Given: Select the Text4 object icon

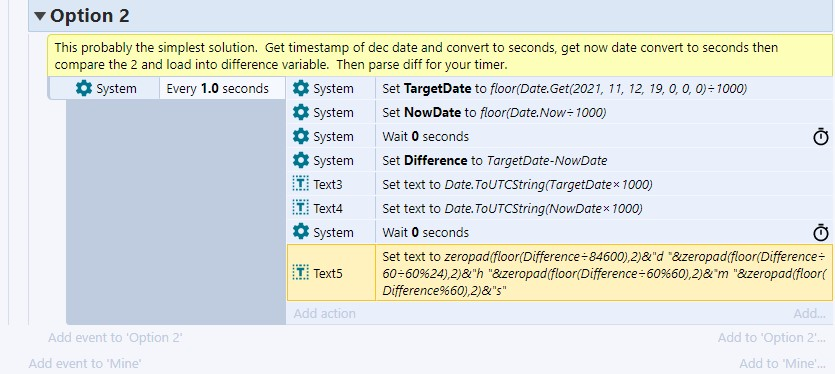Looking at the screenshot, I should [x=301, y=208].
